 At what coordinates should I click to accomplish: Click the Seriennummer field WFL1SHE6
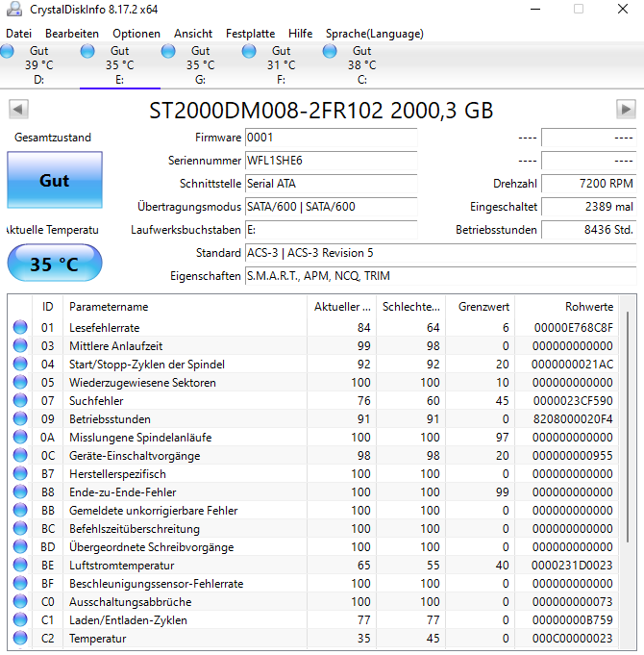pyautogui.click(x=331, y=161)
